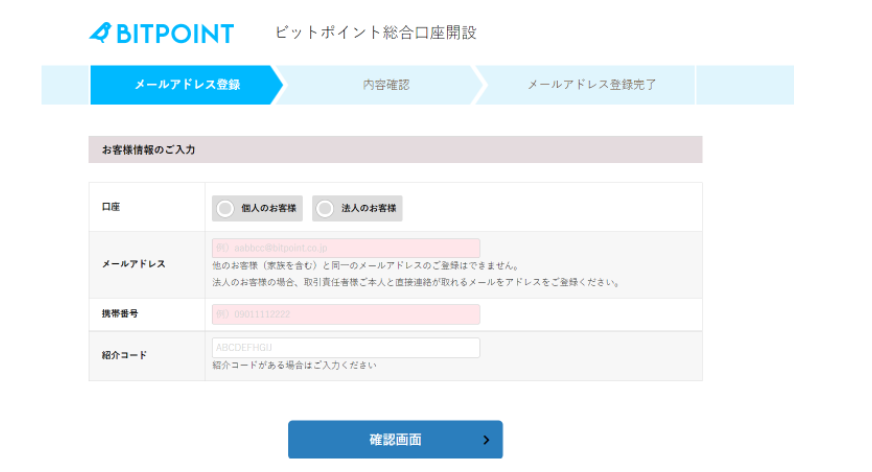This screenshot has width=872, height=472.
Task: Focus the メールアドレス input field
Action: [x=346, y=248]
